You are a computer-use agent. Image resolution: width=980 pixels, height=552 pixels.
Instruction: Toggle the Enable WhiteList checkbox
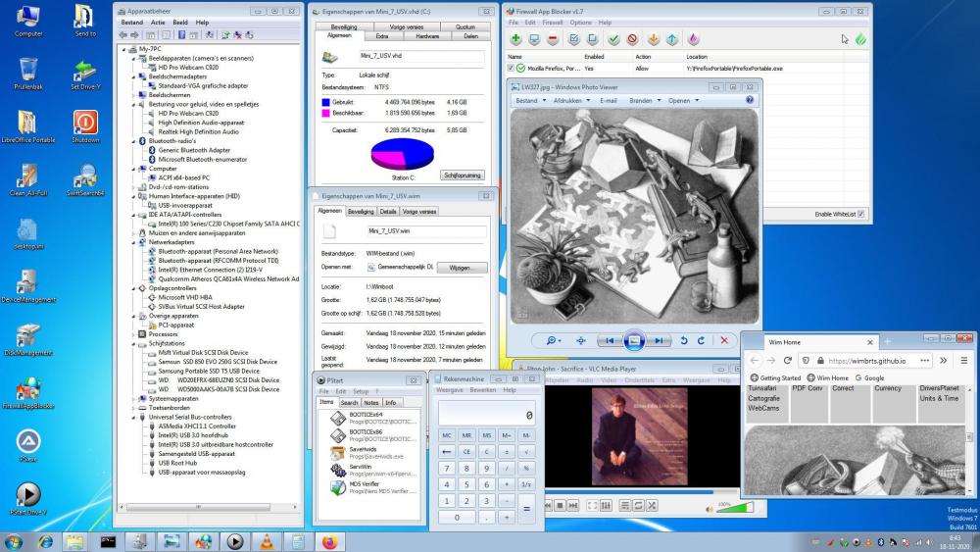coord(861,214)
